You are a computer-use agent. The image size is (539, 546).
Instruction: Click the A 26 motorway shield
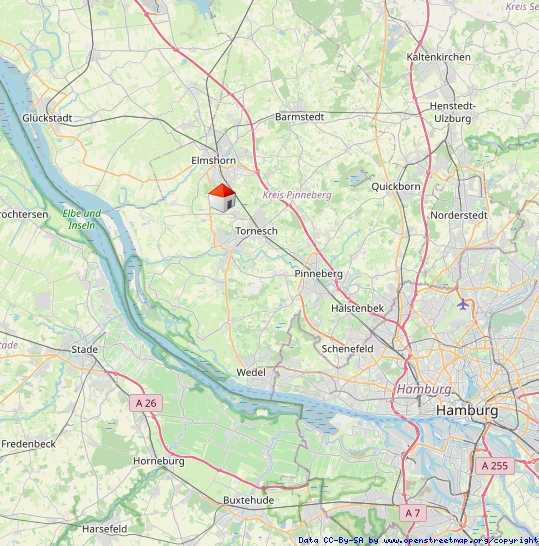click(146, 403)
